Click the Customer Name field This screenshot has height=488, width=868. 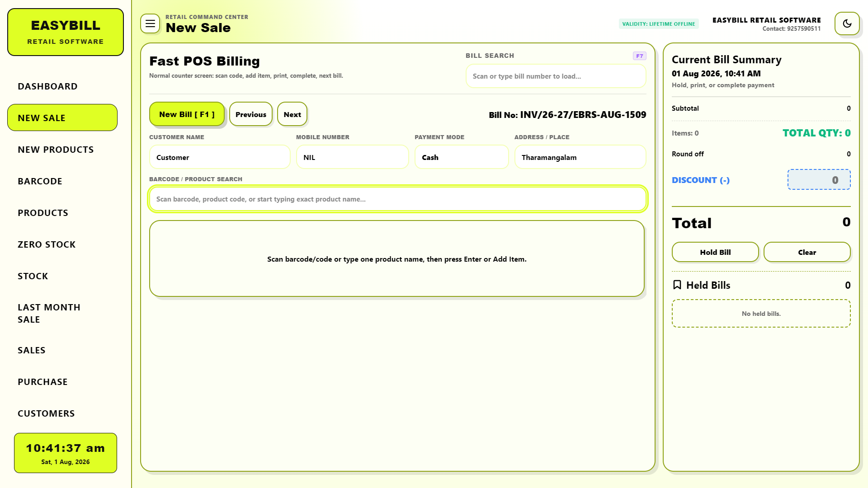(220, 157)
